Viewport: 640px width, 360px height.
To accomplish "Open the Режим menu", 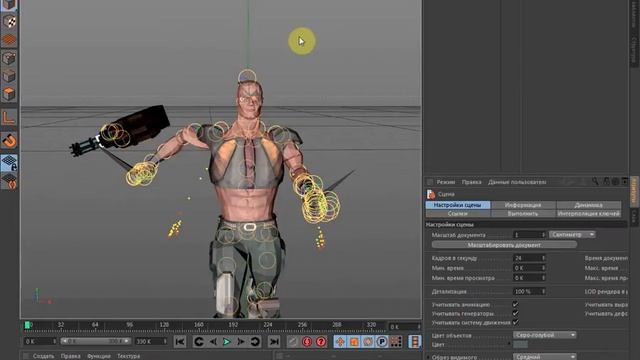I will click(446, 182).
